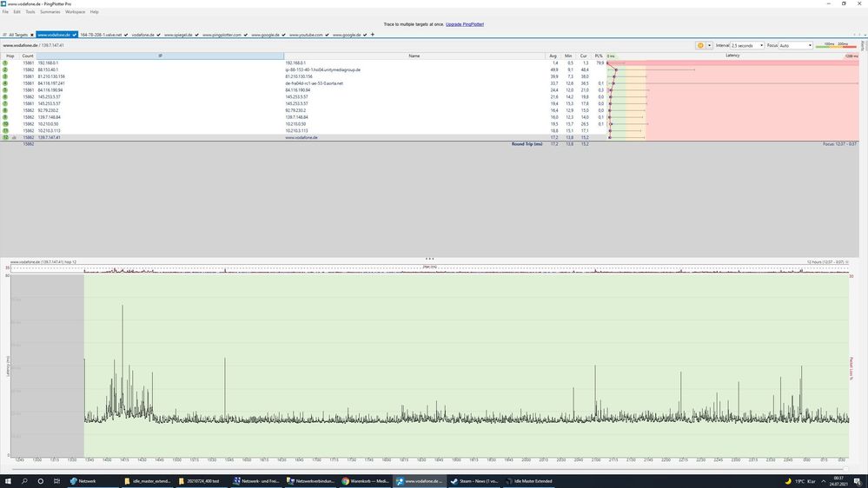The height and width of the screenshot is (488, 868).
Task: Click the green hop 1 icon
Action: (x=5, y=63)
